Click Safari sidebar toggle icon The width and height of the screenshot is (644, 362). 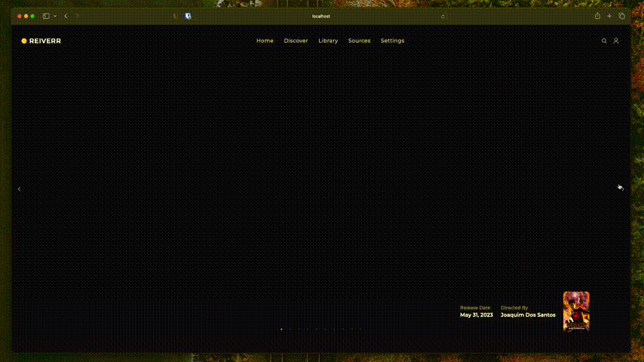click(46, 16)
